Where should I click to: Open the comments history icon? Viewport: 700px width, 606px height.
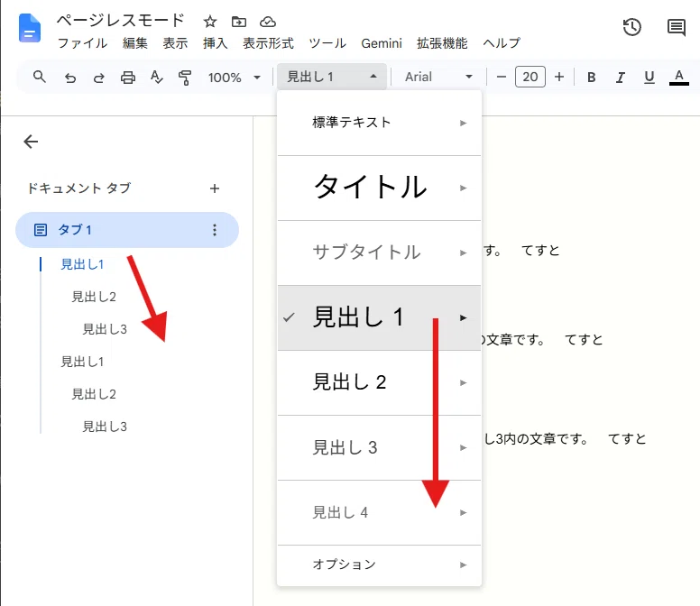point(677,28)
